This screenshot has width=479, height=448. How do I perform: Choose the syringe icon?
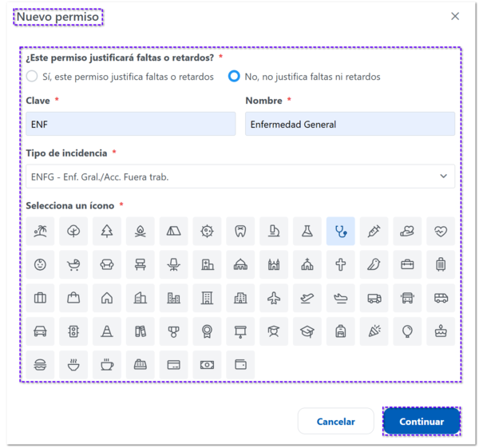(374, 231)
